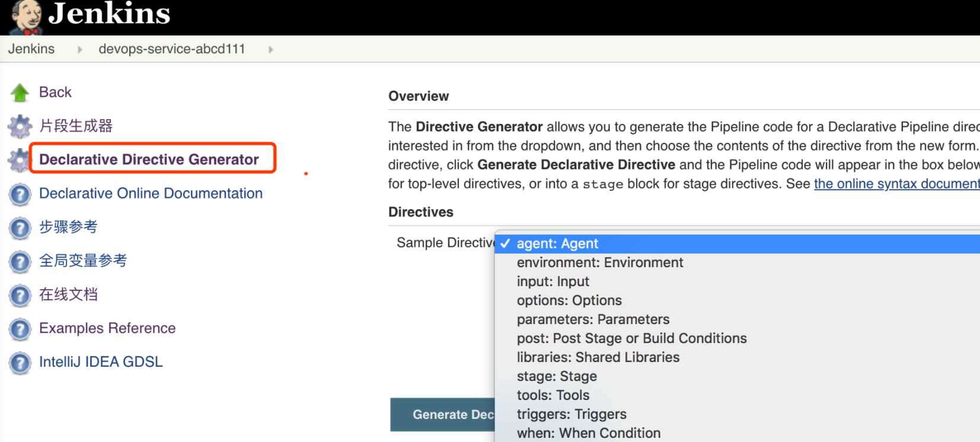Open the Declarative Online Documentation link
This screenshot has width=980, height=442.
click(151, 193)
